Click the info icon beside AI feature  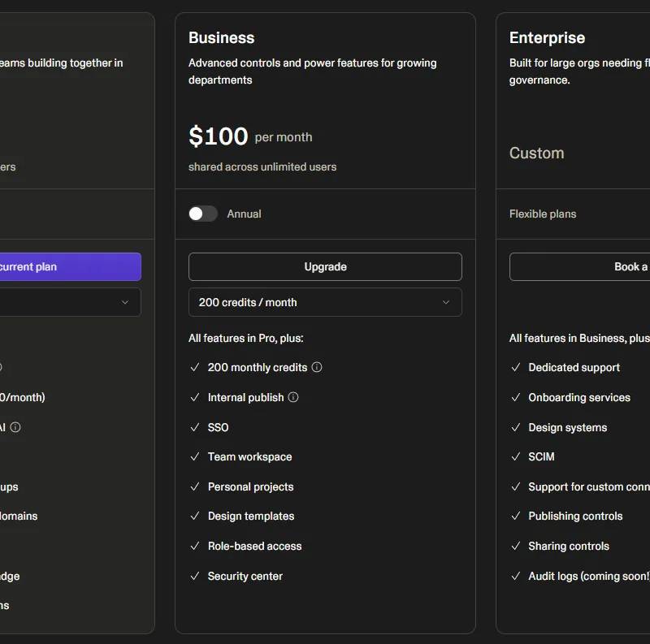click(x=15, y=427)
